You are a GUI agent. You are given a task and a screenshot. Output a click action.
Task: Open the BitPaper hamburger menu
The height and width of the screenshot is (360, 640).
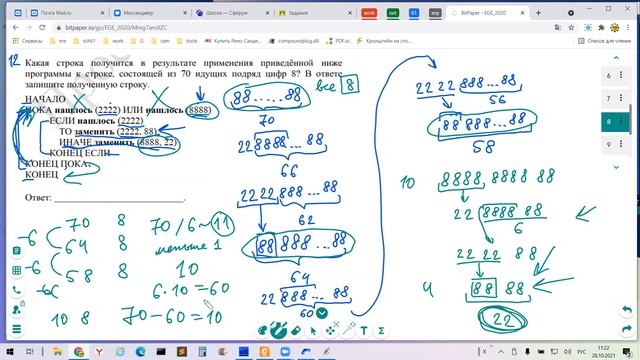click(x=17, y=329)
